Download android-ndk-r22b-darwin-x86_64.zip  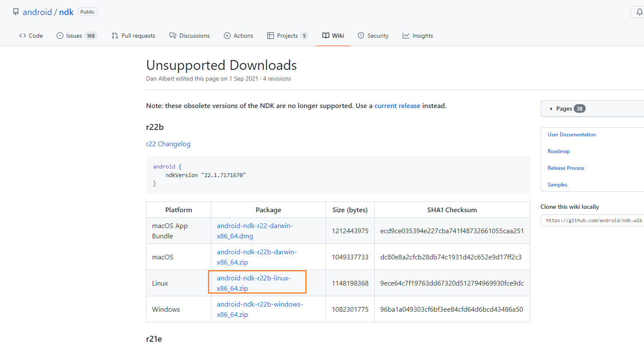pos(257,257)
